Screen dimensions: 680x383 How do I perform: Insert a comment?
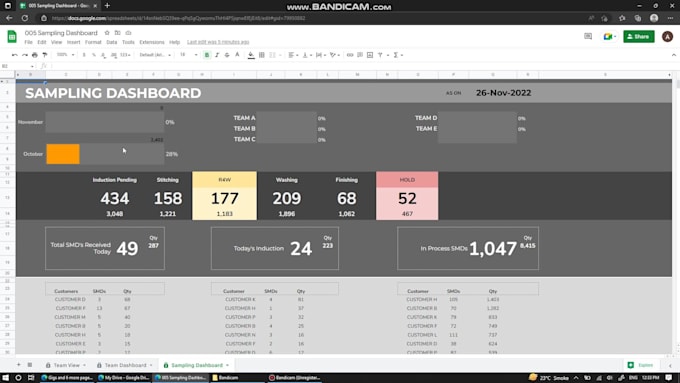point(360,55)
